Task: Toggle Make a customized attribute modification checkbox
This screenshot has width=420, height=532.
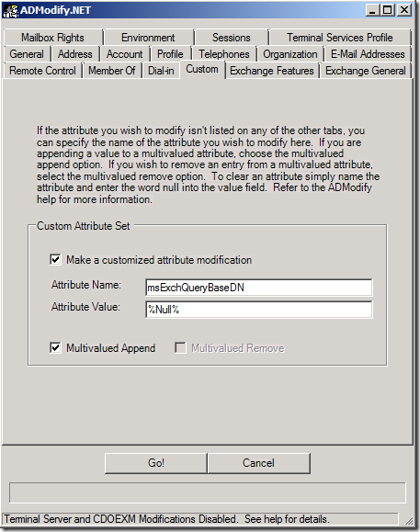Action: [x=55, y=260]
